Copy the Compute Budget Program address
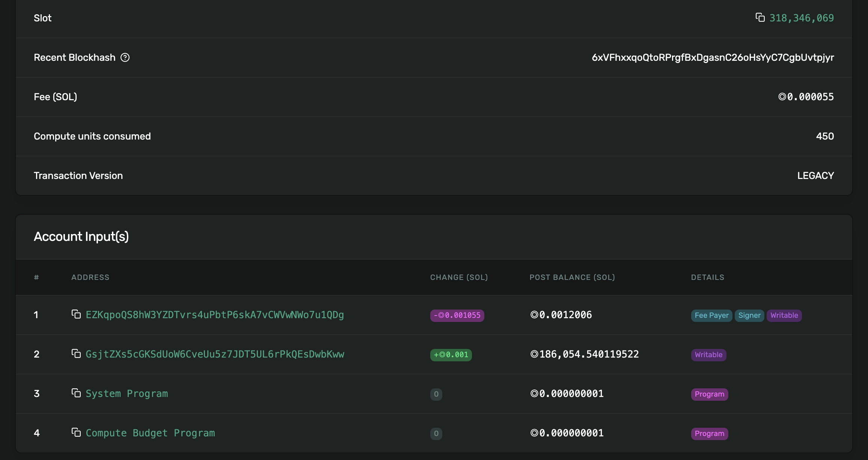868x460 pixels. point(76,433)
